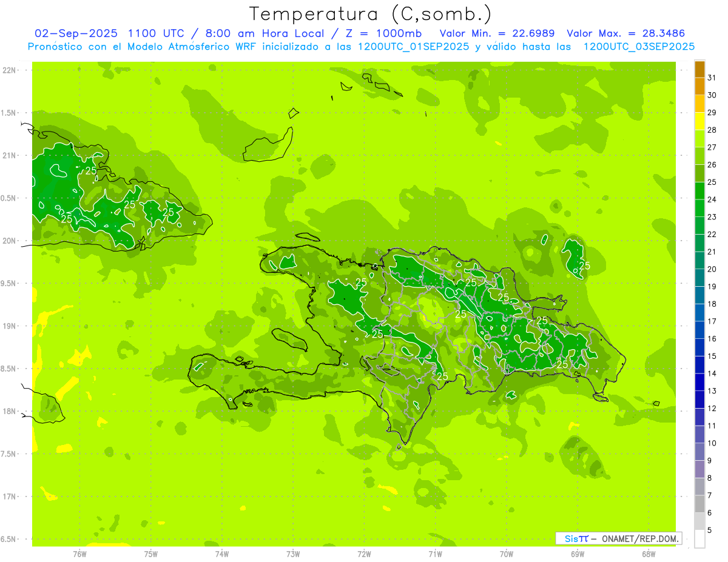Click the blue legend band between 16 and 17
Image resolution: width=728 pixels, height=562 pixels.
699,330
